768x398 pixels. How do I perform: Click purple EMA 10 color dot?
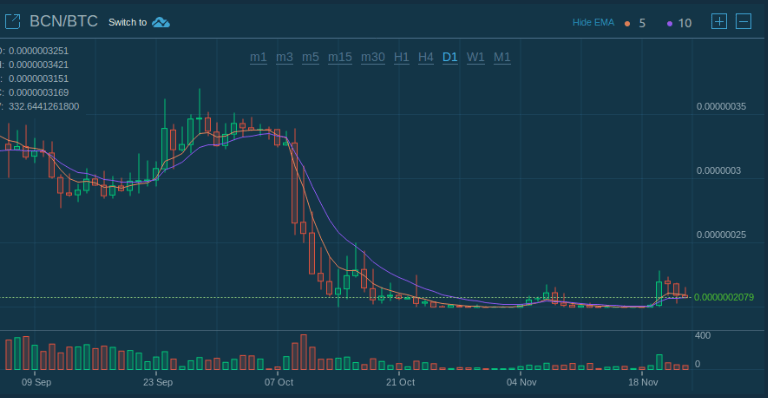[x=670, y=23]
